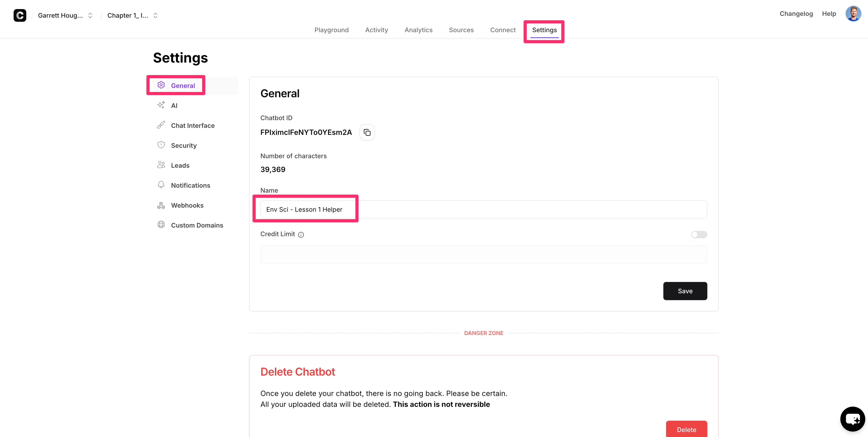The height and width of the screenshot is (437, 868).
Task: Click the red Delete button
Action: [x=686, y=429]
